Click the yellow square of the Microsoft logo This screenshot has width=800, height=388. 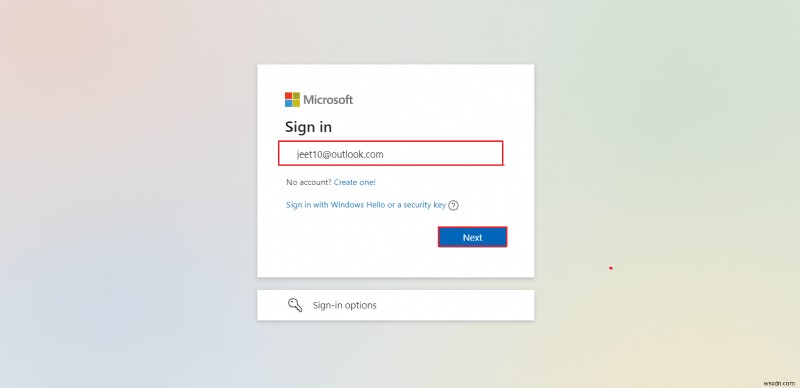tap(296, 103)
